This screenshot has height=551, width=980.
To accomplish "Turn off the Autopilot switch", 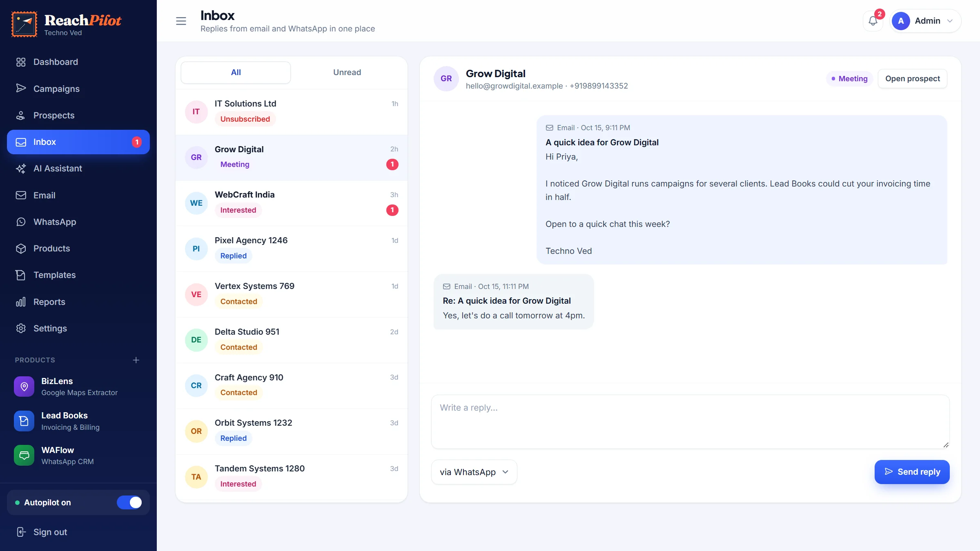I will (129, 502).
